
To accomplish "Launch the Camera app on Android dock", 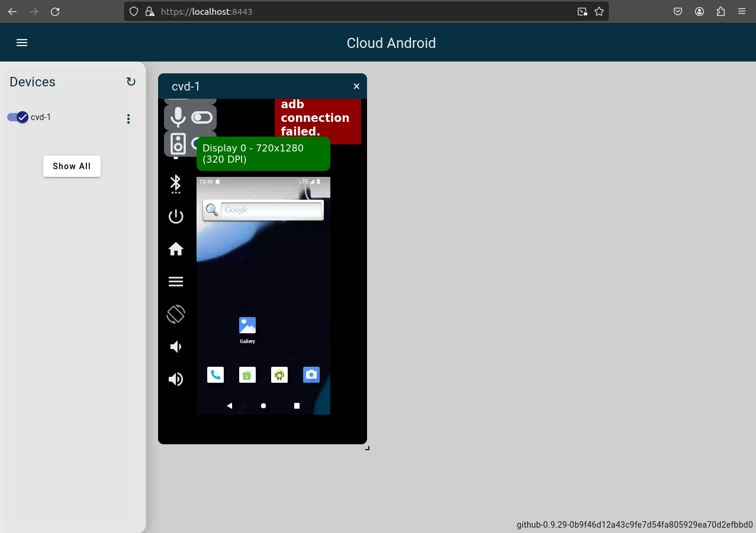I will (x=311, y=374).
